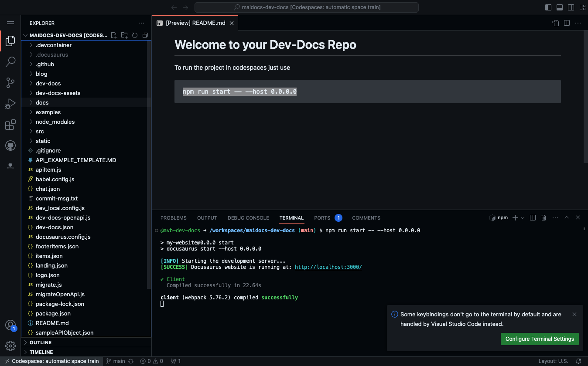The image size is (588, 366).
Task: Expand the dev-docs folder
Action: (48, 83)
